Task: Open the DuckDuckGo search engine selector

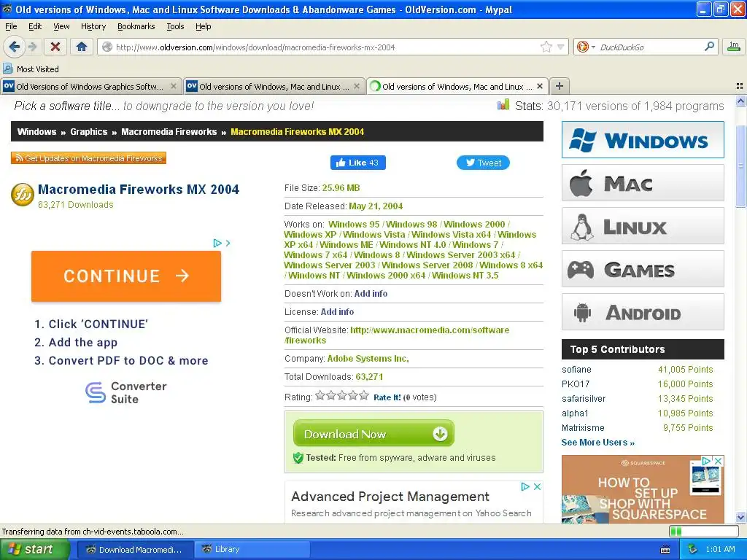Action: pos(585,47)
